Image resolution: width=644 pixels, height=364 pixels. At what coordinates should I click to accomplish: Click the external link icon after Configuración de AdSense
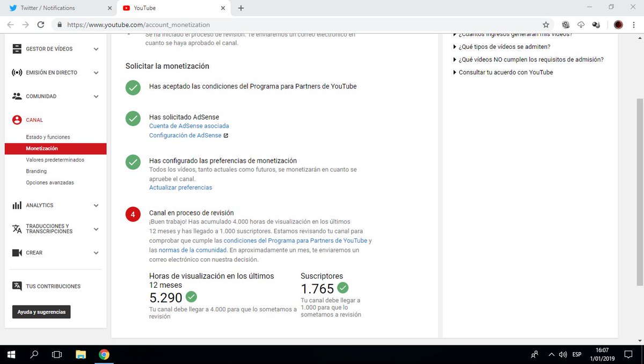tap(226, 136)
